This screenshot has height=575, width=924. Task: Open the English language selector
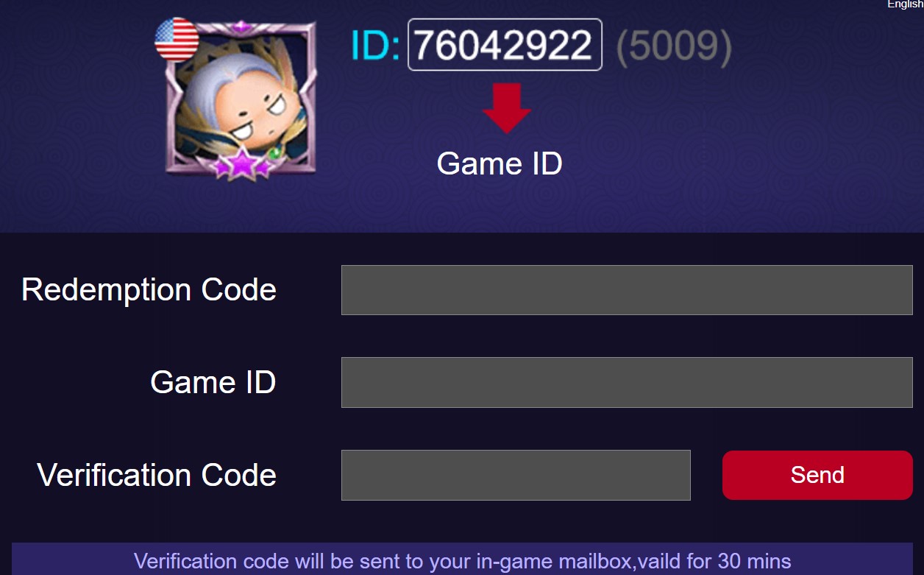pyautogui.click(x=905, y=4)
